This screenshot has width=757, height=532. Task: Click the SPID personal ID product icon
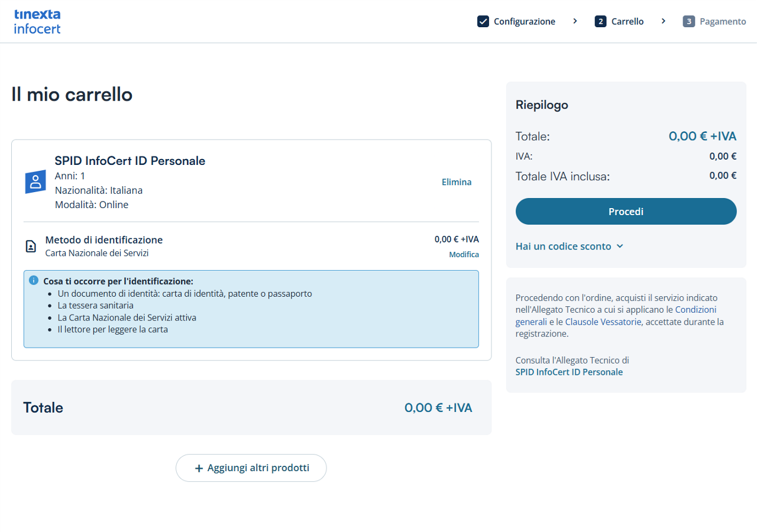pyautogui.click(x=35, y=182)
